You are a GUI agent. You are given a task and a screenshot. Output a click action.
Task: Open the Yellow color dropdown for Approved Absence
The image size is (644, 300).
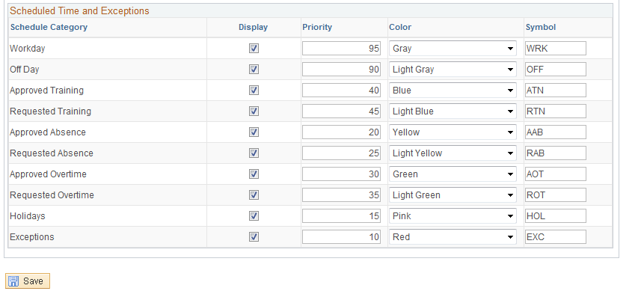click(x=453, y=132)
